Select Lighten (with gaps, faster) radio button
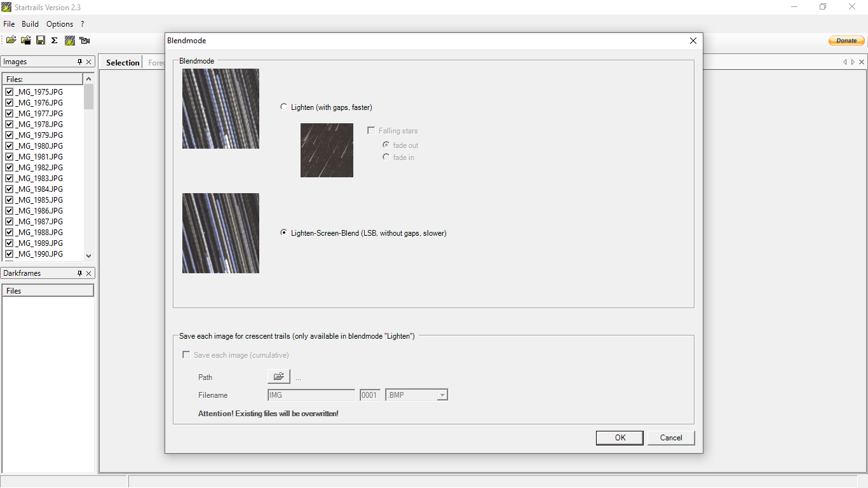This screenshot has width=868, height=488. (x=283, y=107)
